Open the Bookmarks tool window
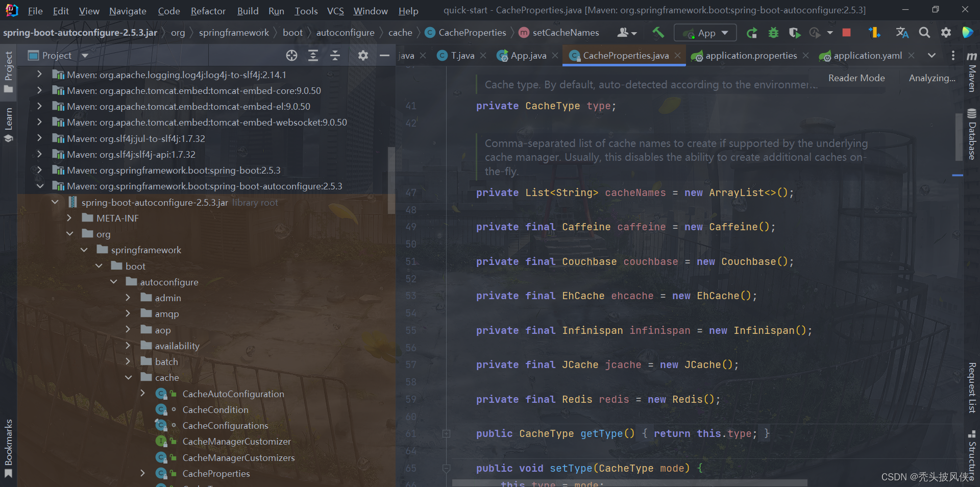This screenshot has height=487, width=980. (8, 448)
